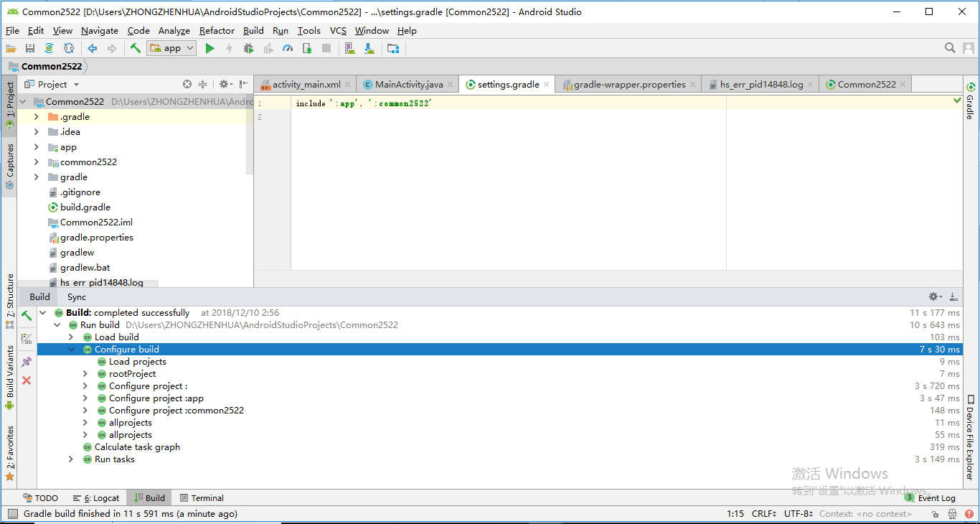This screenshot has width=980, height=524.
Task: Click the build panel's green hammer icon
Action: click(27, 316)
